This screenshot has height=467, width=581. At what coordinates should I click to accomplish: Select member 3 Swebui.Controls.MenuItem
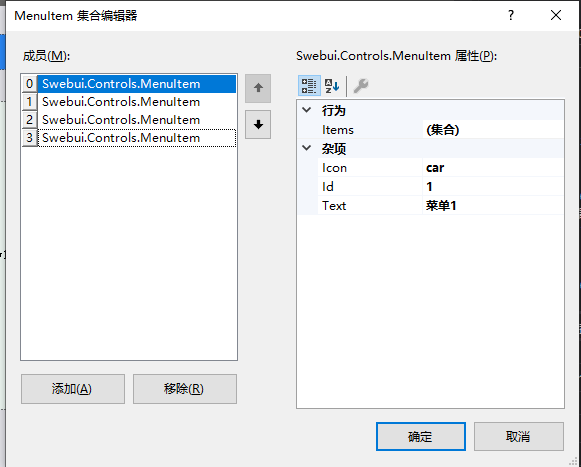tap(129, 138)
